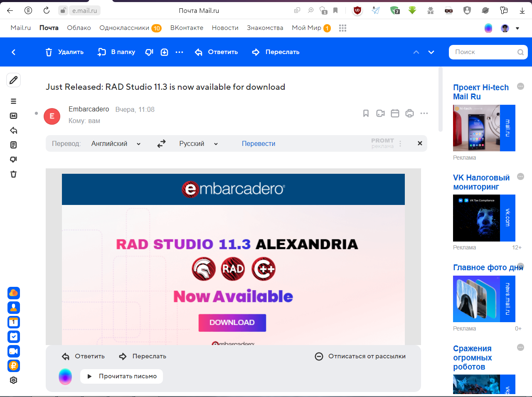The height and width of the screenshot is (397, 532).
Task: Reply using Ответить in the blue toolbar
Action: pos(217,52)
